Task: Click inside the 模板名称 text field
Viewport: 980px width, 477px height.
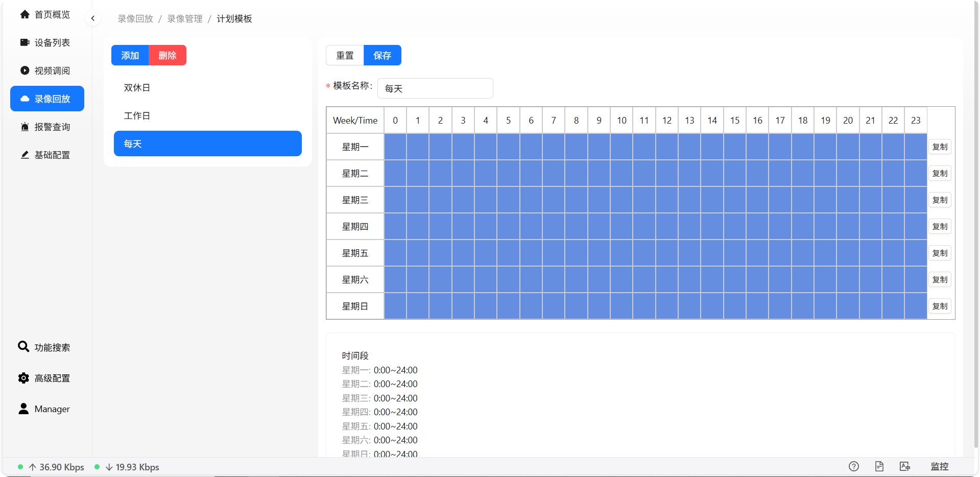Action: pos(435,88)
